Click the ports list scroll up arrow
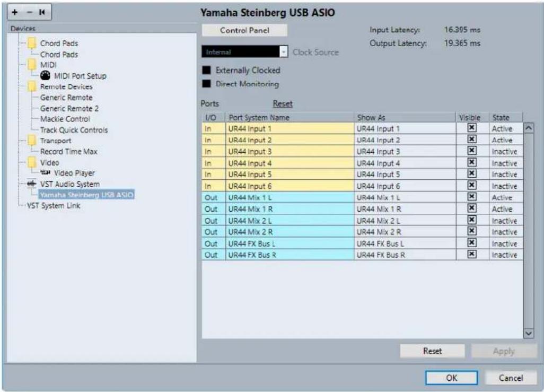The width and height of the screenshot is (544, 392). click(529, 128)
